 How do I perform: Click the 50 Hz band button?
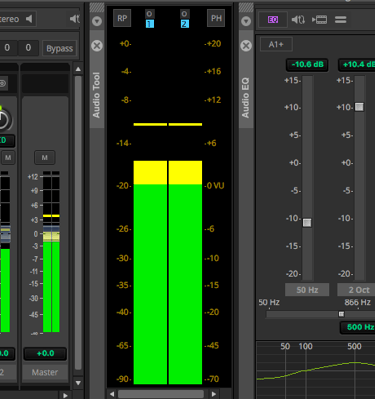pos(307,290)
